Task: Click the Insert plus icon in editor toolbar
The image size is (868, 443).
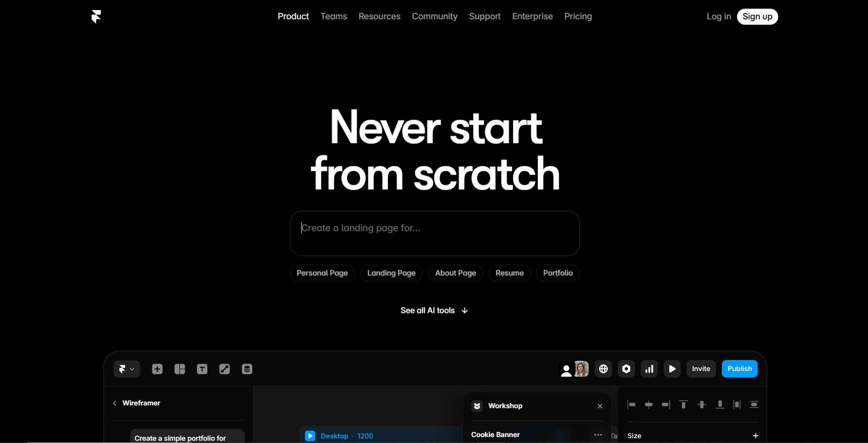Action: point(157,369)
